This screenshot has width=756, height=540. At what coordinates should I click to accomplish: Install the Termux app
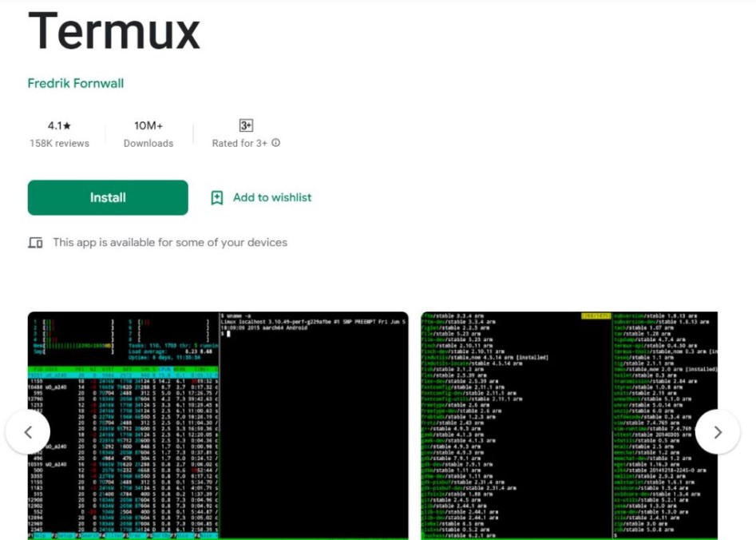(107, 197)
